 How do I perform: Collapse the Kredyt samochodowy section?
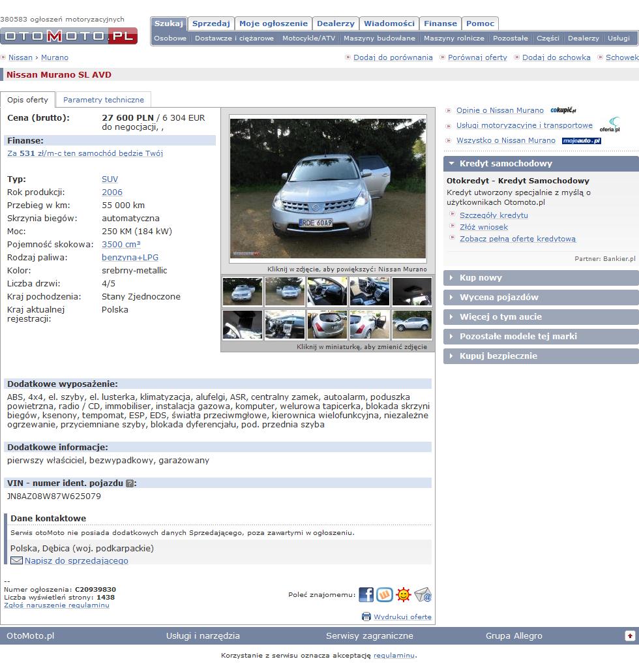pos(541,163)
